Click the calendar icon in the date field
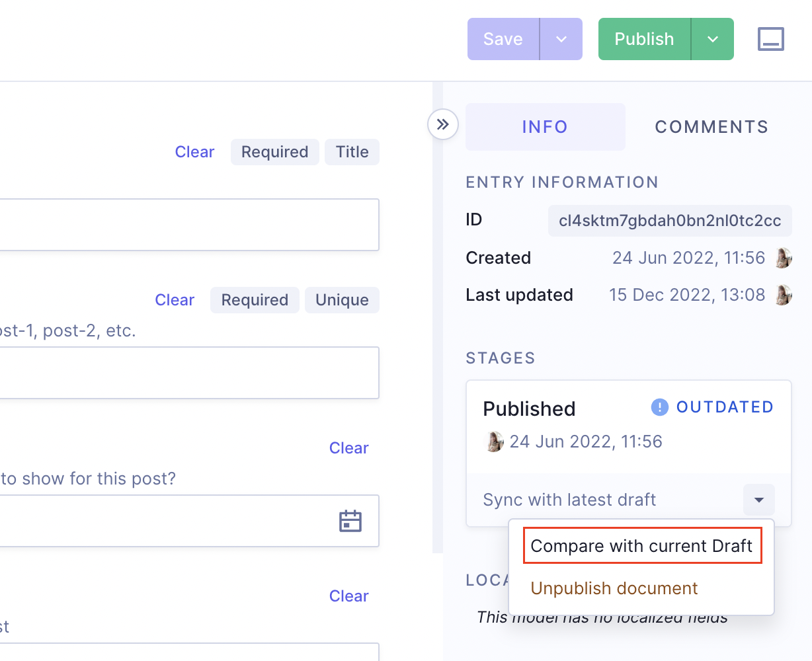 [x=350, y=521]
